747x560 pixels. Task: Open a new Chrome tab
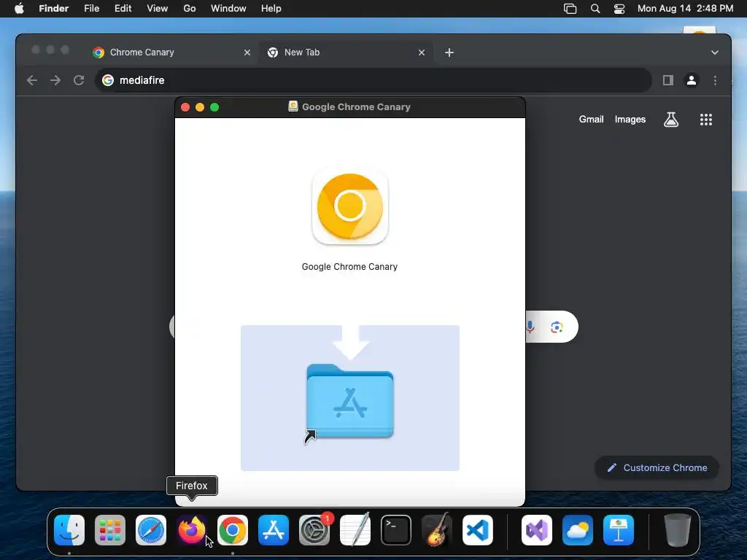[449, 52]
